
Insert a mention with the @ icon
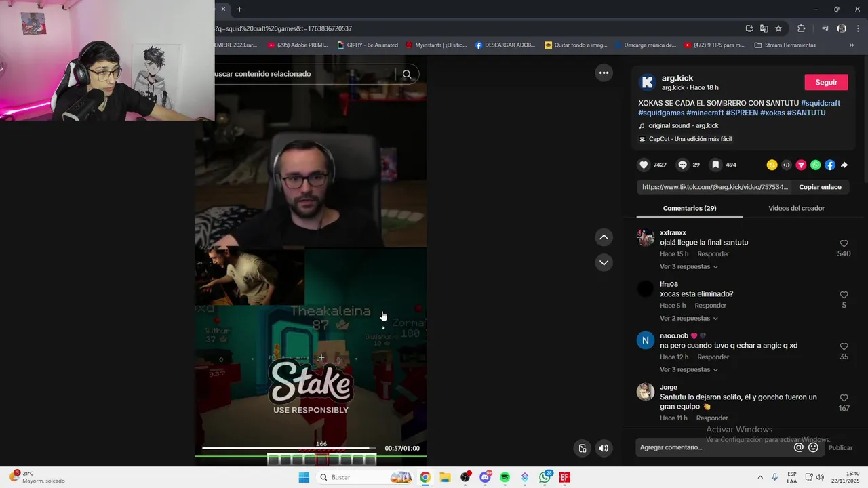pos(799,447)
